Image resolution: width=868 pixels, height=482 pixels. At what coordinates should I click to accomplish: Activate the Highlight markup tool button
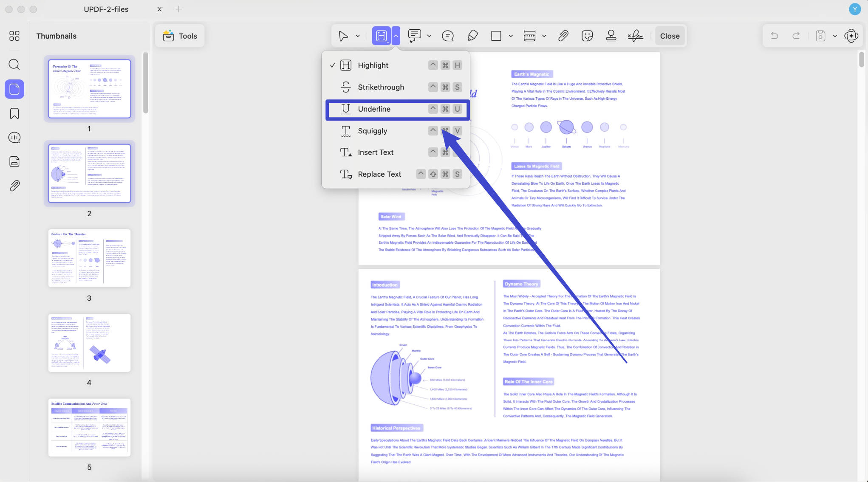382,36
